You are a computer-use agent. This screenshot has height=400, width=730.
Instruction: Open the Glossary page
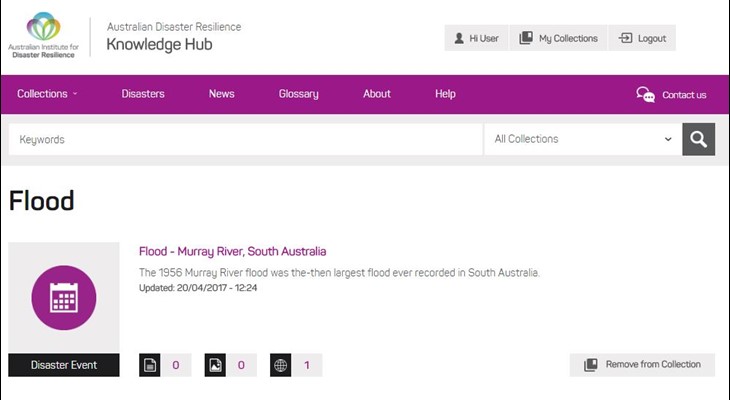coord(298,94)
